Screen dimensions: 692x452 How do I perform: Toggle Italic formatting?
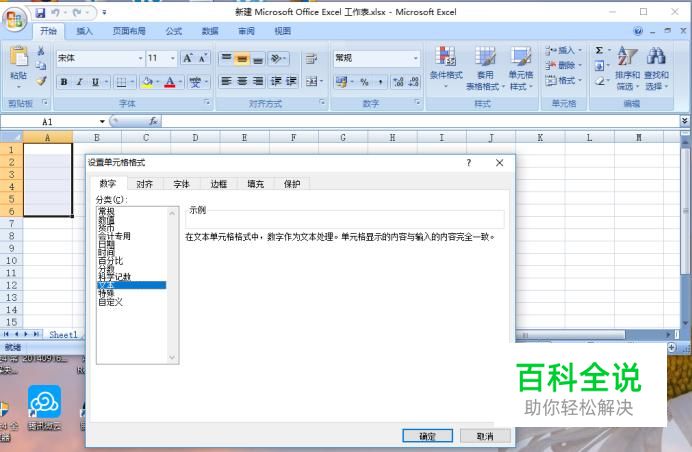(79, 82)
